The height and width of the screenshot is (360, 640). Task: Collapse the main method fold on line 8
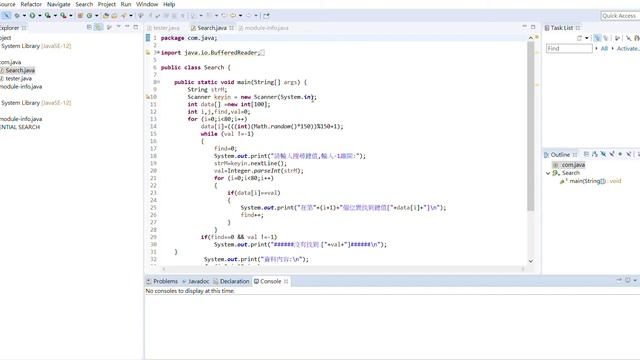pyautogui.click(x=158, y=82)
